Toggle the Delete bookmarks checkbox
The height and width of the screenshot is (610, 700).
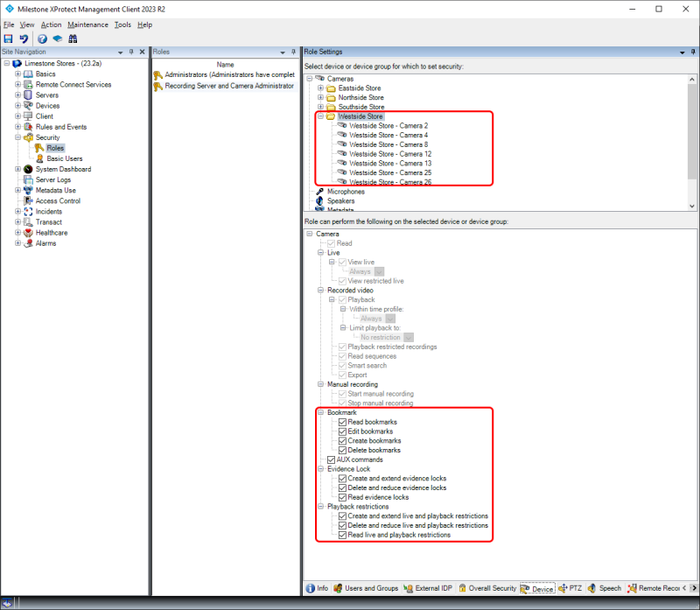pos(342,450)
